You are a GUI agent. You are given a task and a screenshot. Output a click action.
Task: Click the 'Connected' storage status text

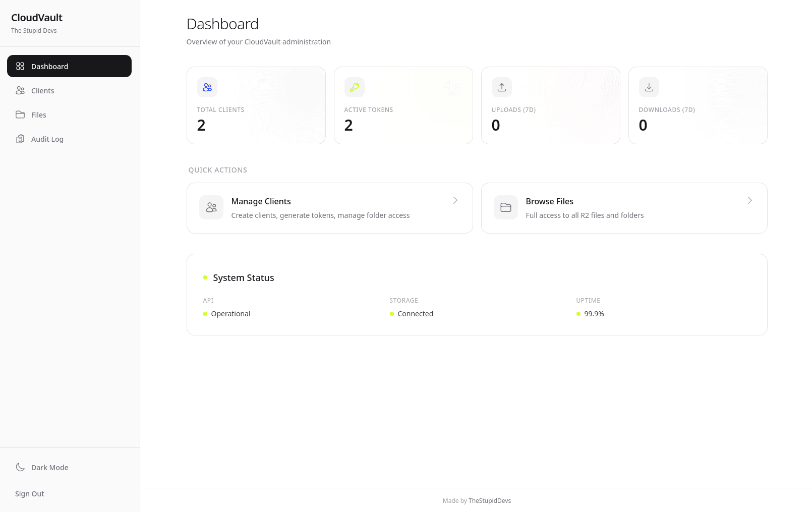[x=415, y=314]
